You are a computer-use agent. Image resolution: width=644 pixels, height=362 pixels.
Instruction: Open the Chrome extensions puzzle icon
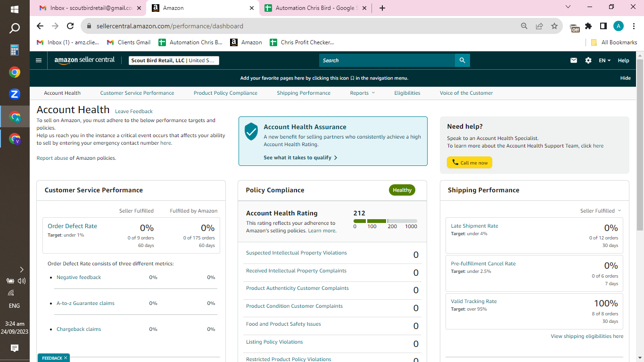tap(588, 26)
